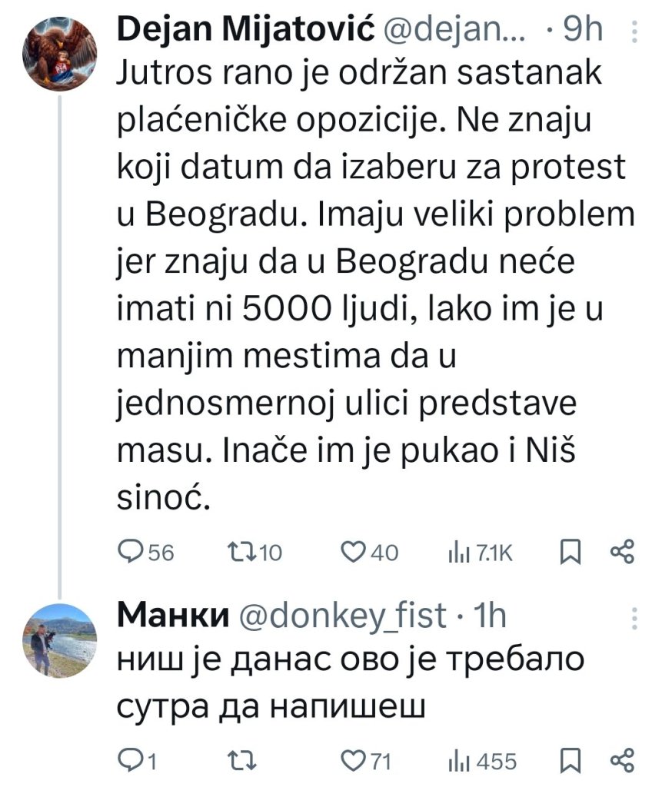Open more options for Манки's reply
This screenshot has height=787, width=672.
[634, 616]
